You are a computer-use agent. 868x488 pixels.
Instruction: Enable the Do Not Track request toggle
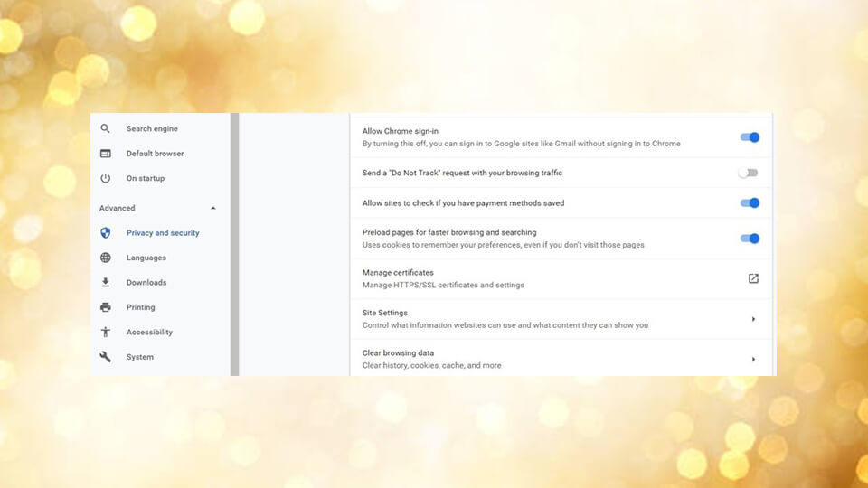pyautogui.click(x=748, y=174)
